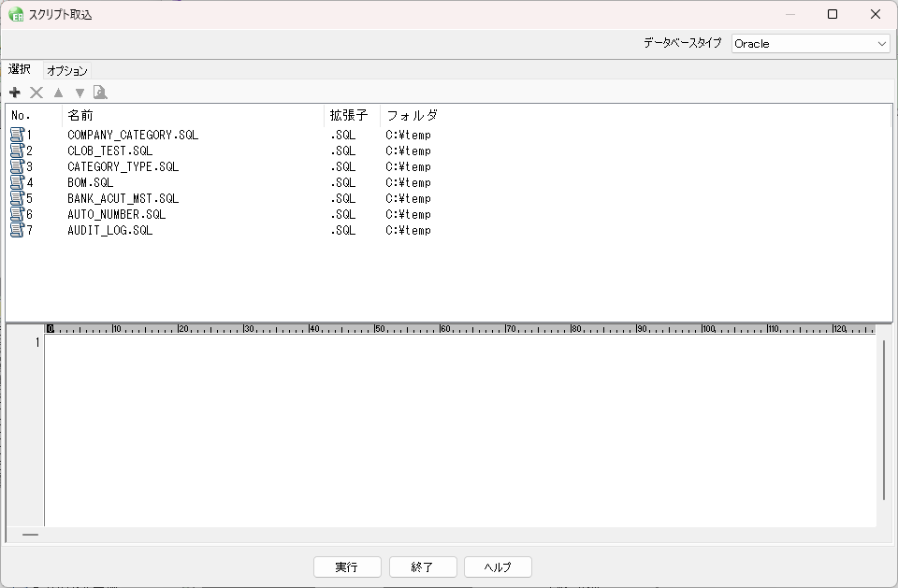Click the editor column ruler at 50
Screen dimensions: 898x588
point(379,329)
